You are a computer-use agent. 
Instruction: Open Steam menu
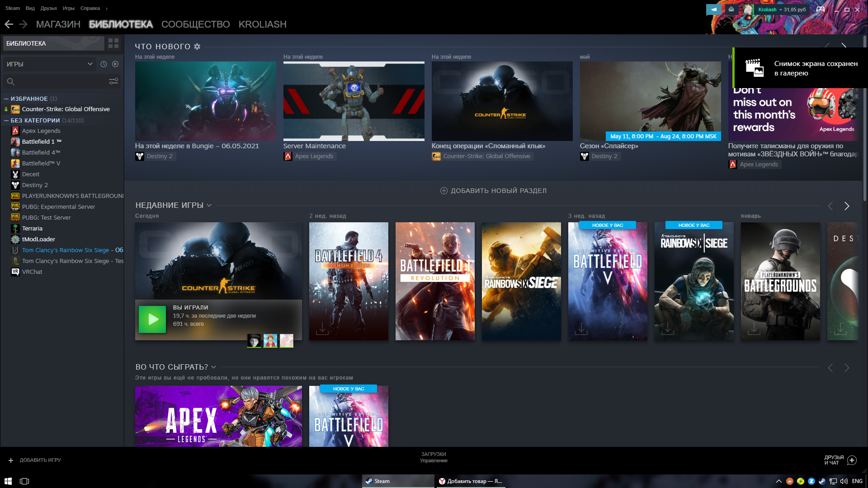[x=13, y=8]
